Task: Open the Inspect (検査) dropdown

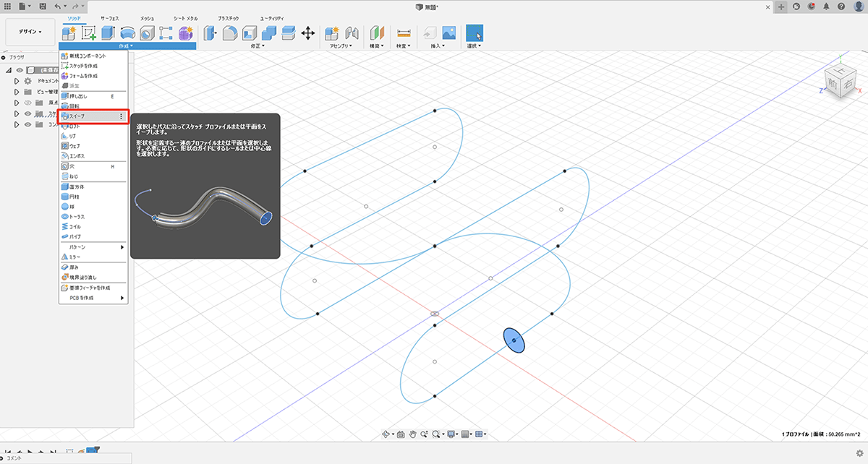Action: coord(402,46)
